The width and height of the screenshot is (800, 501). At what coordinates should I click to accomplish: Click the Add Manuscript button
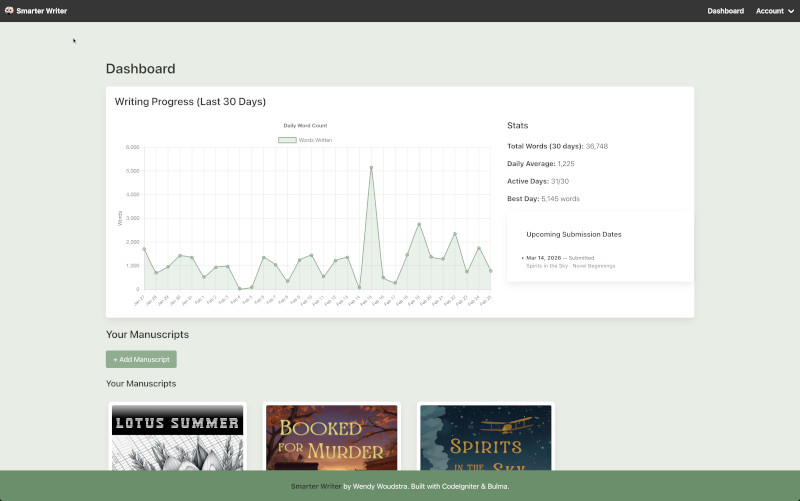coord(141,359)
